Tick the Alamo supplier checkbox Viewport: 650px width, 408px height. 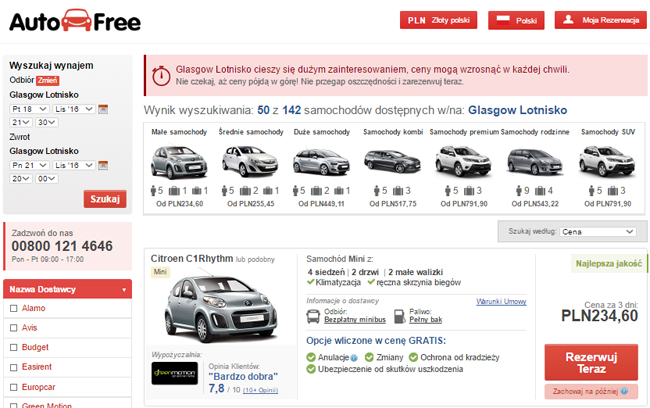pyautogui.click(x=14, y=308)
